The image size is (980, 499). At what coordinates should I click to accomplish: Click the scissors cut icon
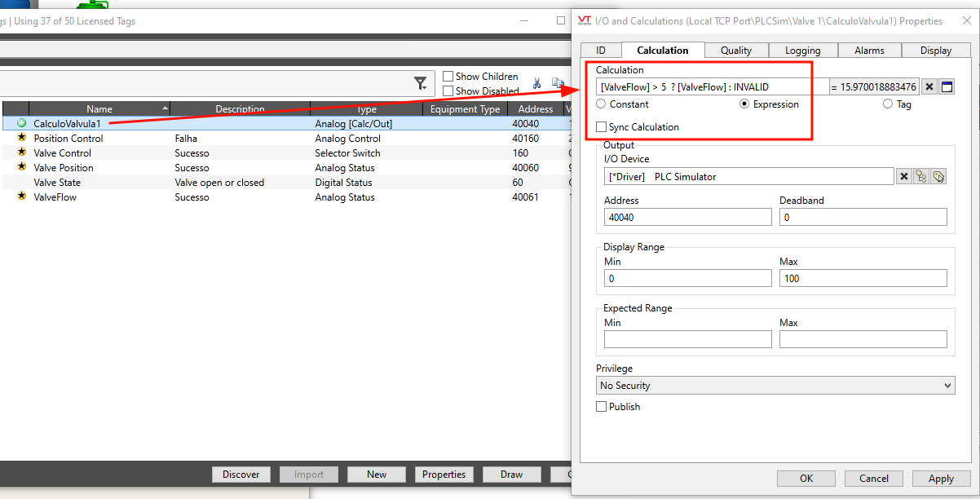pyautogui.click(x=537, y=83)
